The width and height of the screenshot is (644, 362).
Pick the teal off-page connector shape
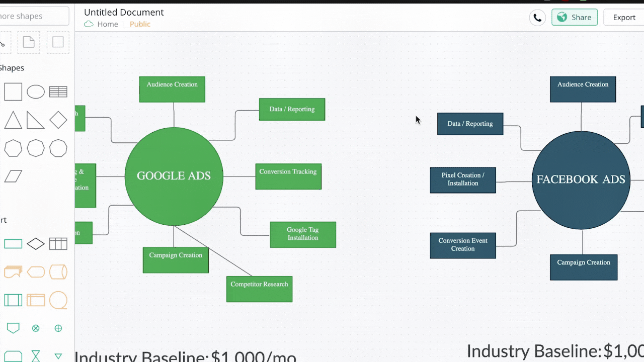pyautogui.click(x=13, y=328)
